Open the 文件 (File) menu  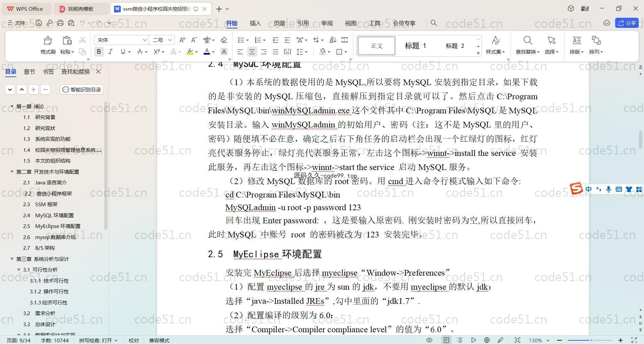[x=17, y=23]
